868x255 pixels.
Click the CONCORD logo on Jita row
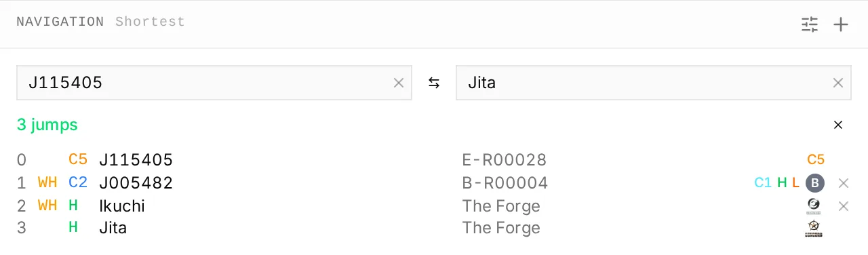coord(814,228)
